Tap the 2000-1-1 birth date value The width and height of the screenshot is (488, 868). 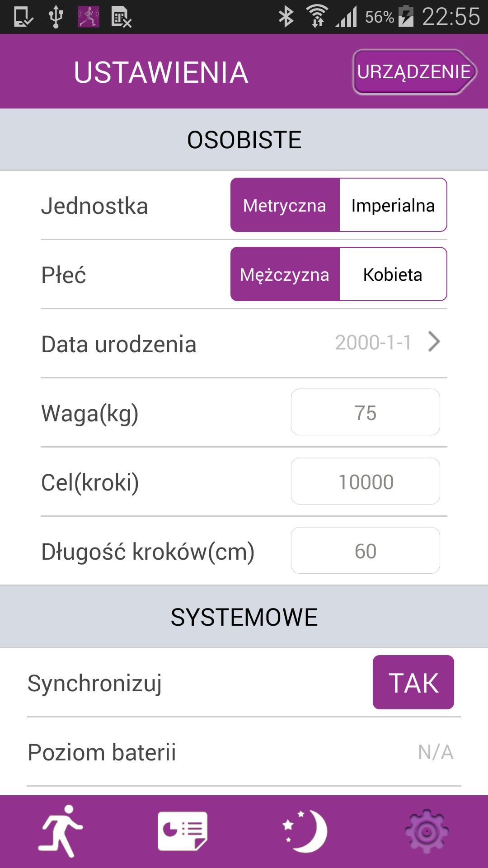point(373,343)
